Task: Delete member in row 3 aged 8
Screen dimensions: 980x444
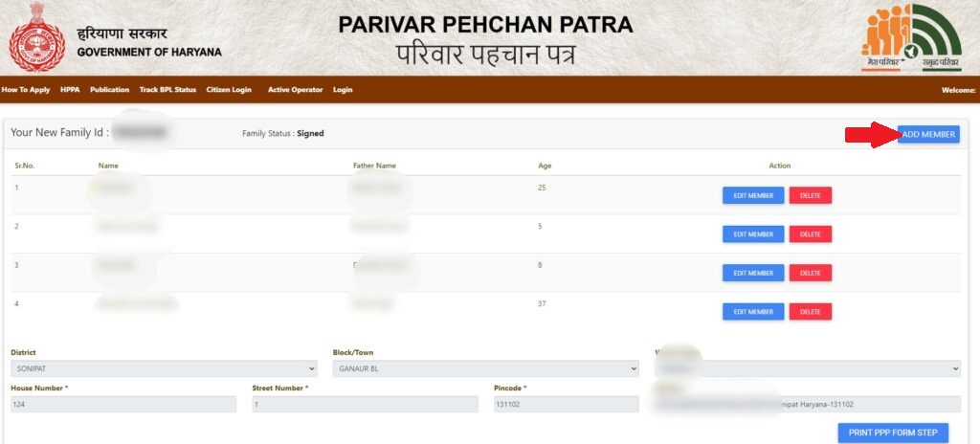Action: pos(810,274)
